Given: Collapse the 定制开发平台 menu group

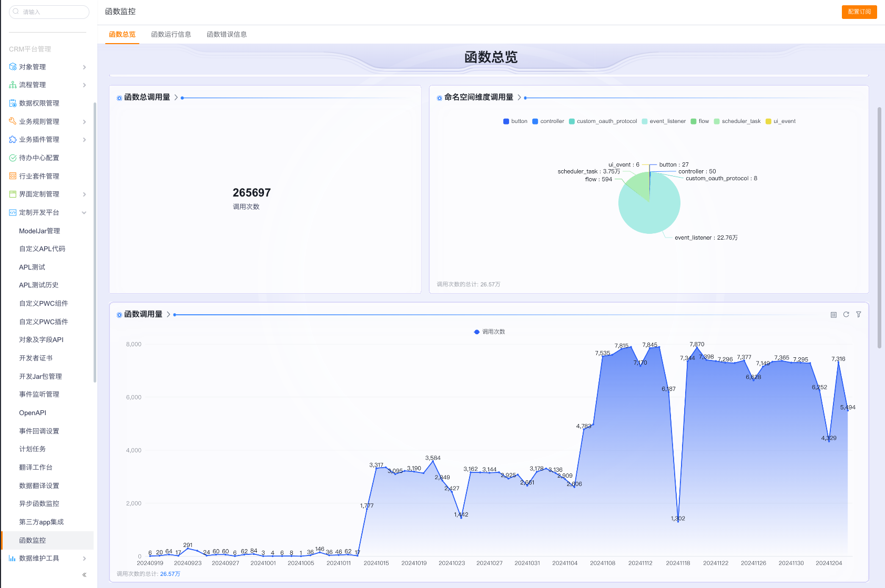Looking at the screenshot, I should [84, 213].
